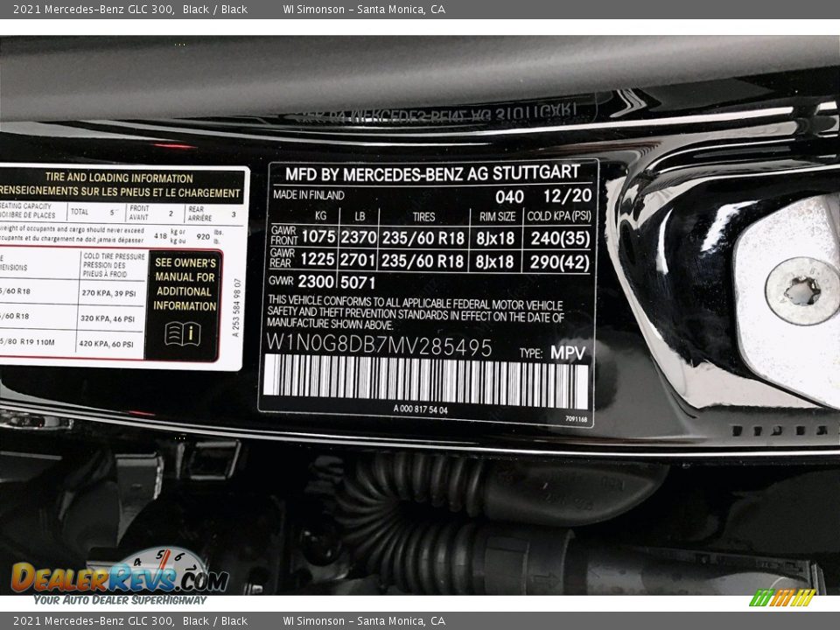Click 'SEE OWNER'S MANUAL FOR ADDITIONAL INFORMATION' box
This screenshot has width=840, height=630.
185,305
